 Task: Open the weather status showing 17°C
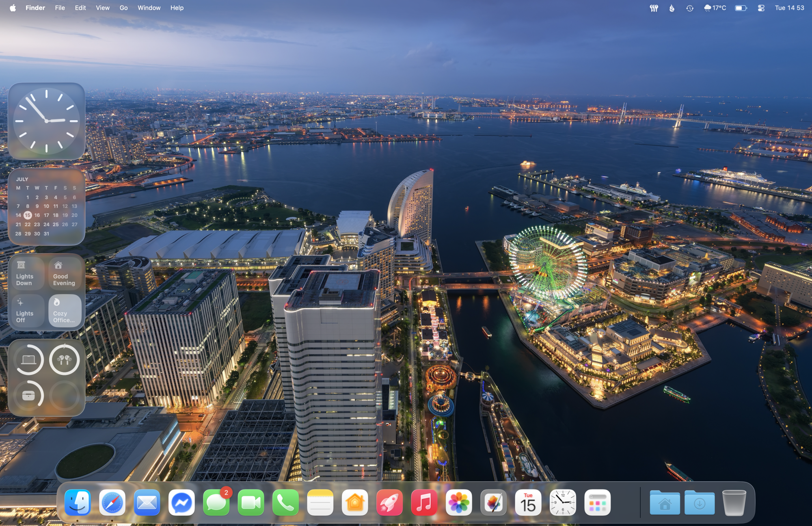715,8
